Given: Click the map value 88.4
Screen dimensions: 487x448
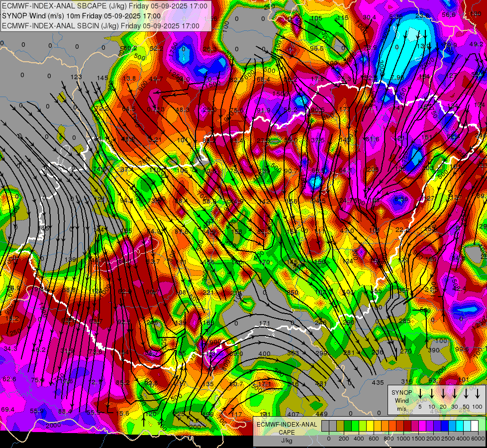Looking at the screenshot, I should coord(65,411).
